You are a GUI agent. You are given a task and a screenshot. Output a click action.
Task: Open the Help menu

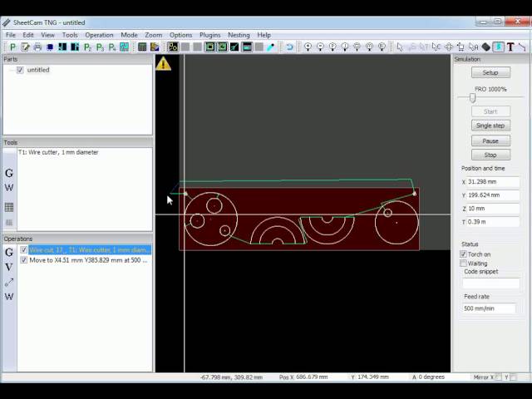pyautogui.click(x=264, y=35)
